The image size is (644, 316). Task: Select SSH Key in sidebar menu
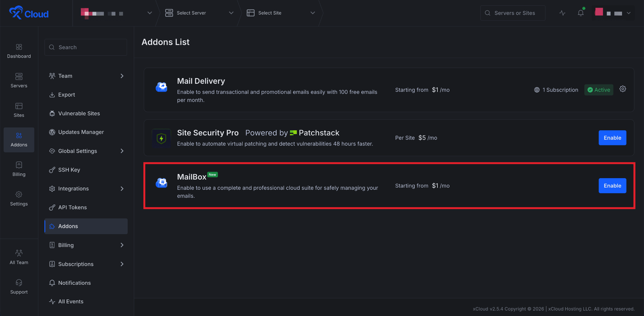point(86,170)
